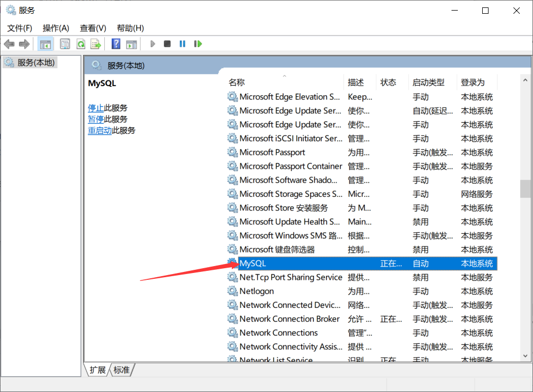Click Main... description of Update Health service
Screen dimensions: 533x392
359,222
